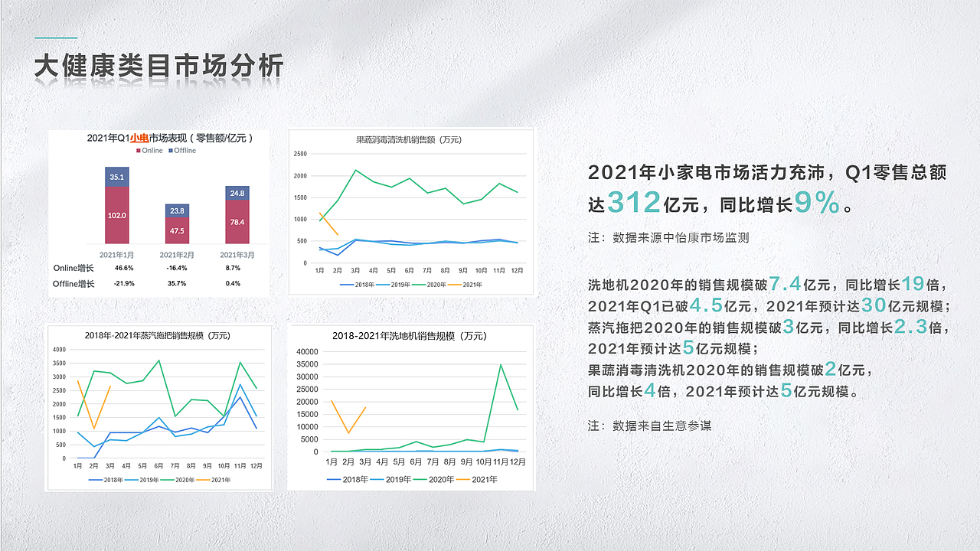Select the 46.6% online growth value
980x551 pixels.
(124, 269)
